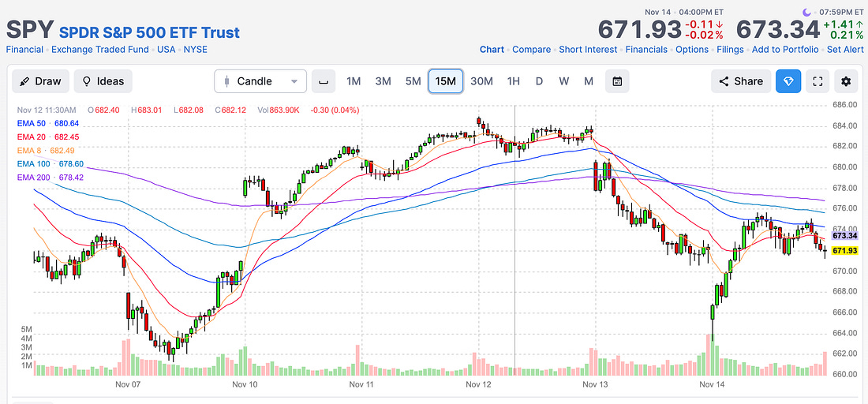The width and height of the screenshot is (868, 404).
Task: Switch to the D daily timeframe
Action: pos(539,81)
